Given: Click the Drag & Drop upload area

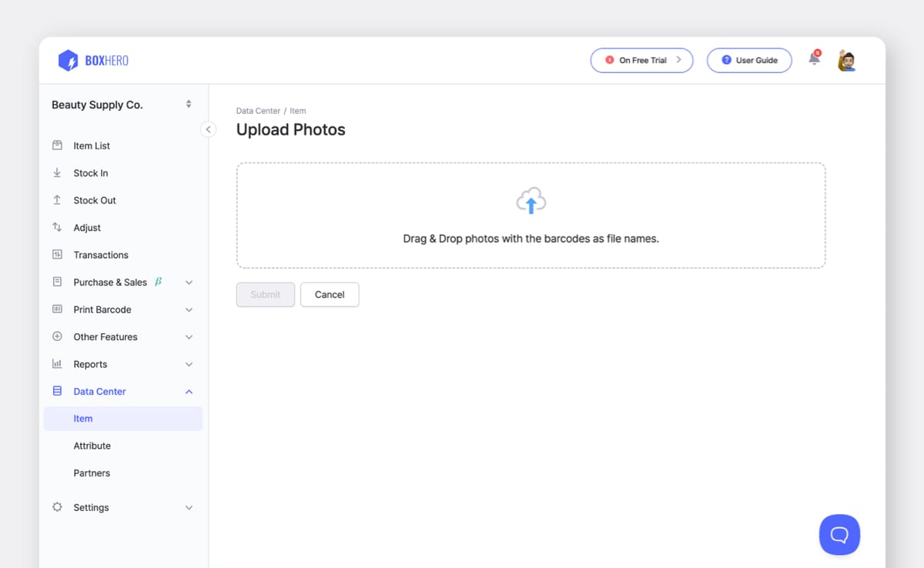Looking at the screenshot, I should click(x=531, y=216).
